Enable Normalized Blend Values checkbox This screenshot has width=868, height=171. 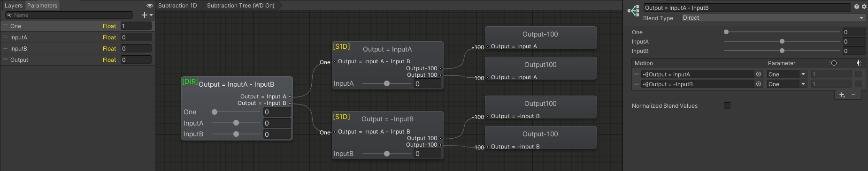(x=727, y=105)
